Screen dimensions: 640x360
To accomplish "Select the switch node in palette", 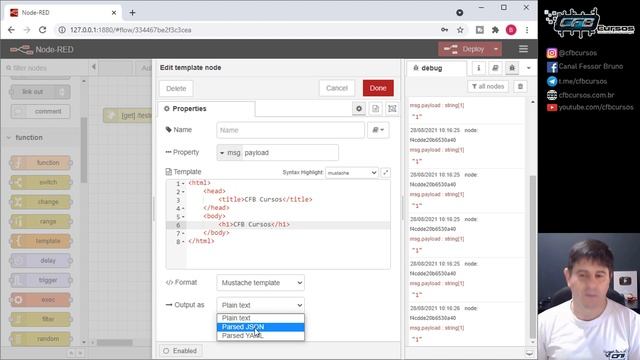I will [40, 182].
